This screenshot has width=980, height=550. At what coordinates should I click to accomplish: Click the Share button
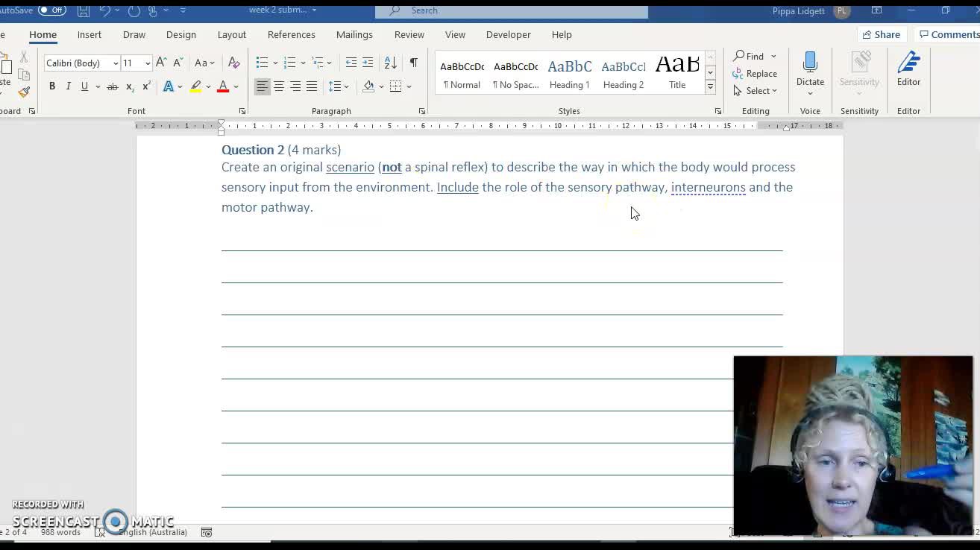point(882,34)
